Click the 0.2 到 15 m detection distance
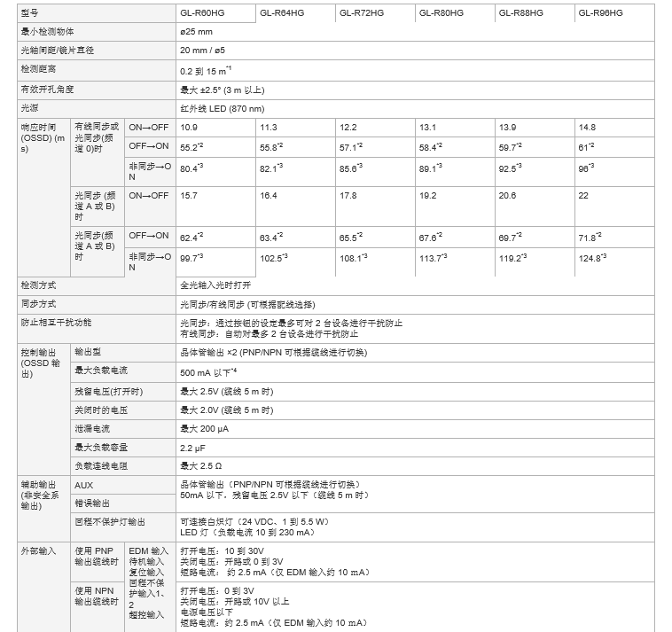The height and width of the screenshot is (632, 672). click(205, 69)
